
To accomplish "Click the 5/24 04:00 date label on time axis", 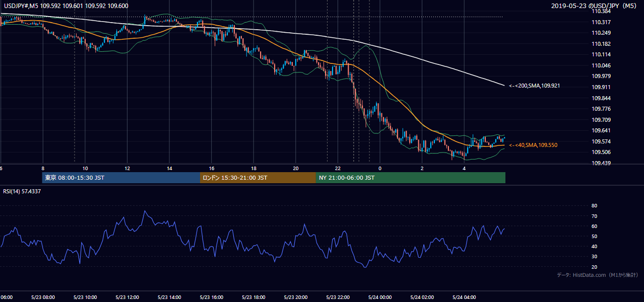I will (464, 297).
